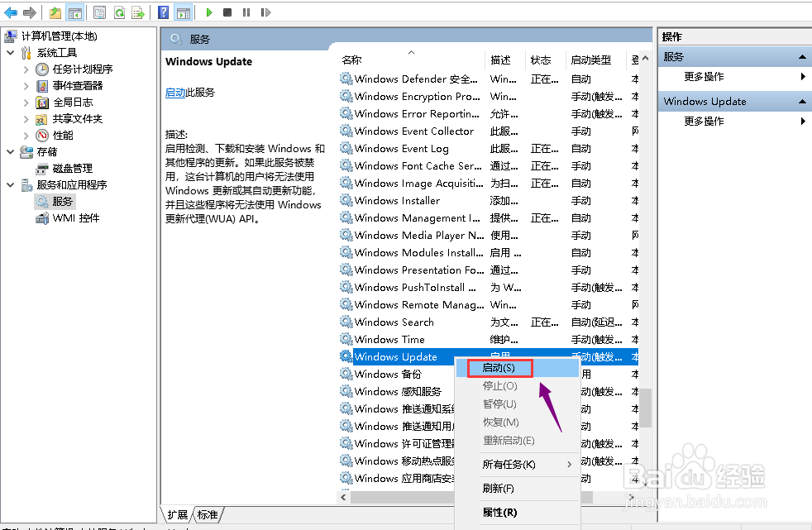Image resolution: width=812 pixels, height=530 pixels.
Task: Select Windows Modules Installer service row
Action: tap(489, 253)
